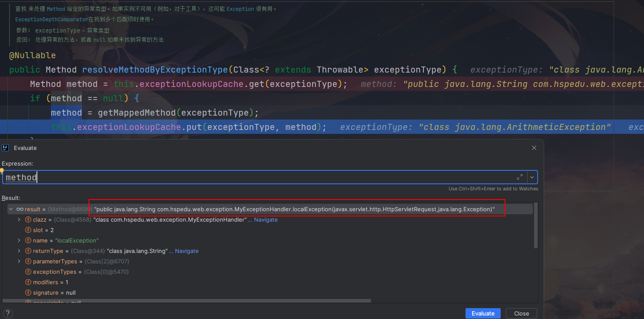Click the field icon beside name
Screen dimensions: 644x319
(28, 240)
